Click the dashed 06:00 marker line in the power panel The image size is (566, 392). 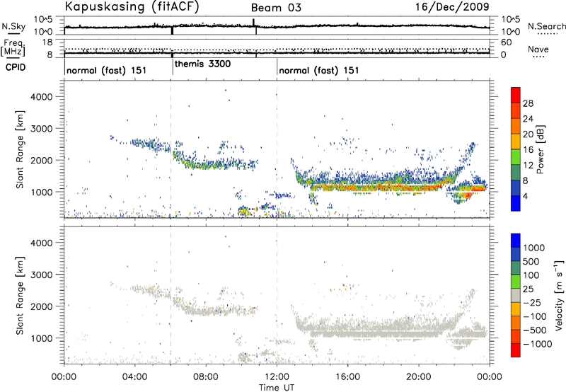pos(171,149)
